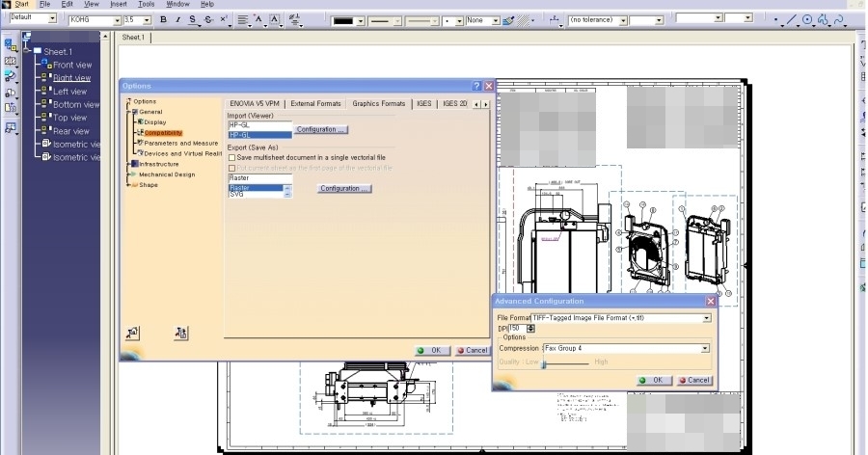Image resolution: width=868 pixels, height=455 pixels.
Task: Open the Start menu
Action: click(21, 4)
